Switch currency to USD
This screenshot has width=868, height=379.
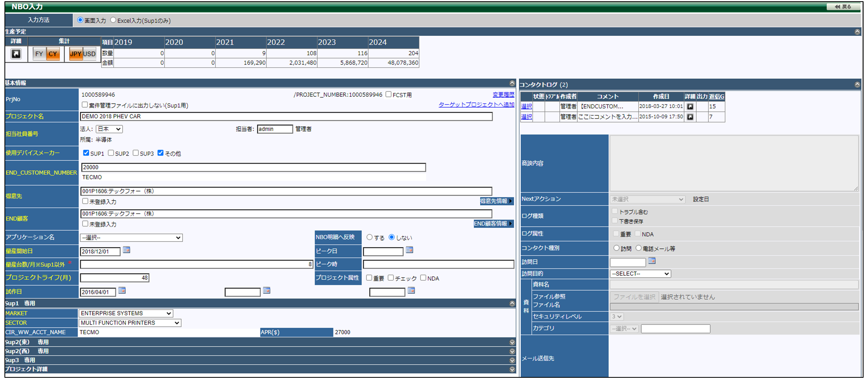[x=90, y=54]
